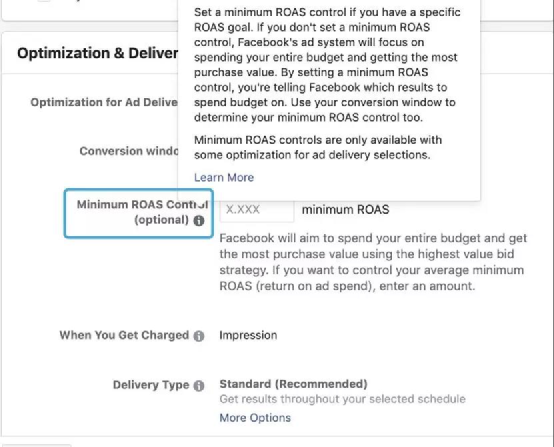The image size is (554, 447).
Task: Click 'Get results throughout your selected schedule' text
Action: [342, 399]
